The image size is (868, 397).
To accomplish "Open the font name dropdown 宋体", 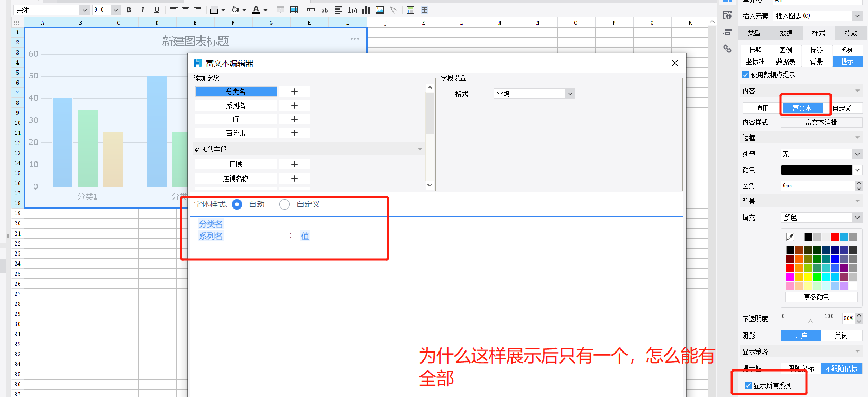I will pyautogui.click(x=84, y=10).
